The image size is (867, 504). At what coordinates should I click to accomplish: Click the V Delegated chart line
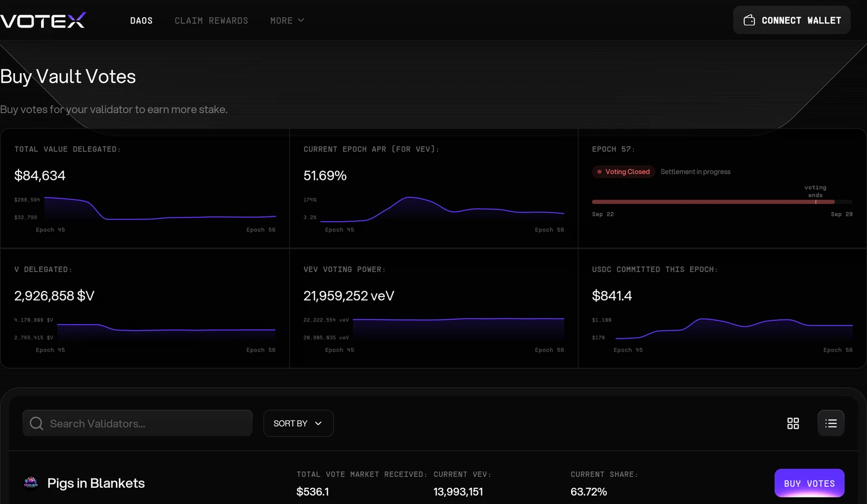[166, 328]
